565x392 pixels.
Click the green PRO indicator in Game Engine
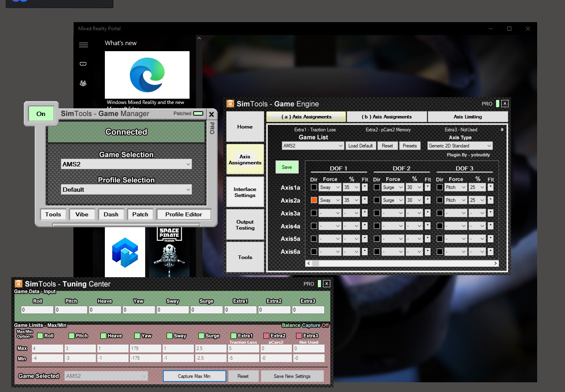coord(498,104)
